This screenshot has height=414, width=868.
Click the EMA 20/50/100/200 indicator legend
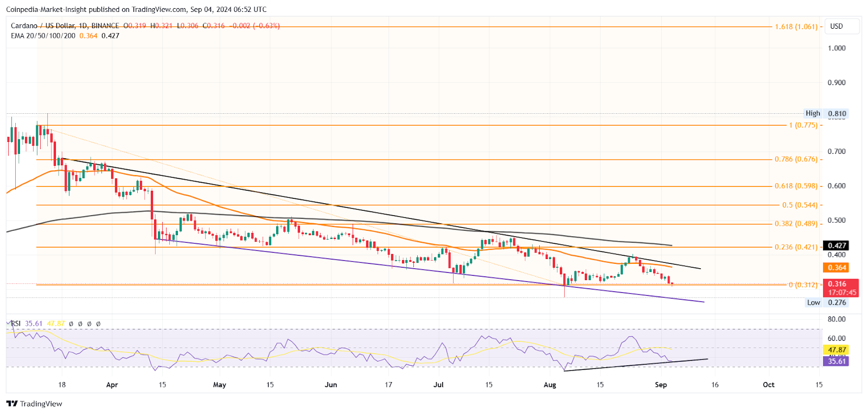[43, 36]
